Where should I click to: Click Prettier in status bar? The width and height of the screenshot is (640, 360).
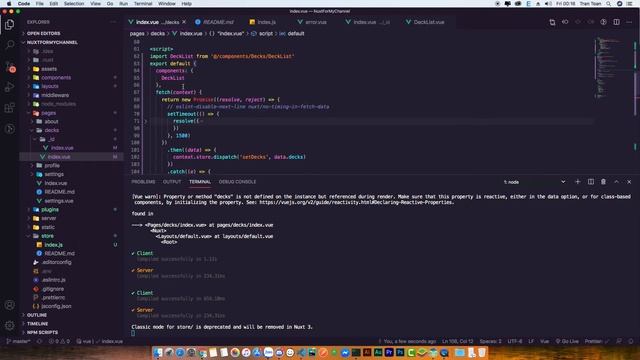point(596,341)
